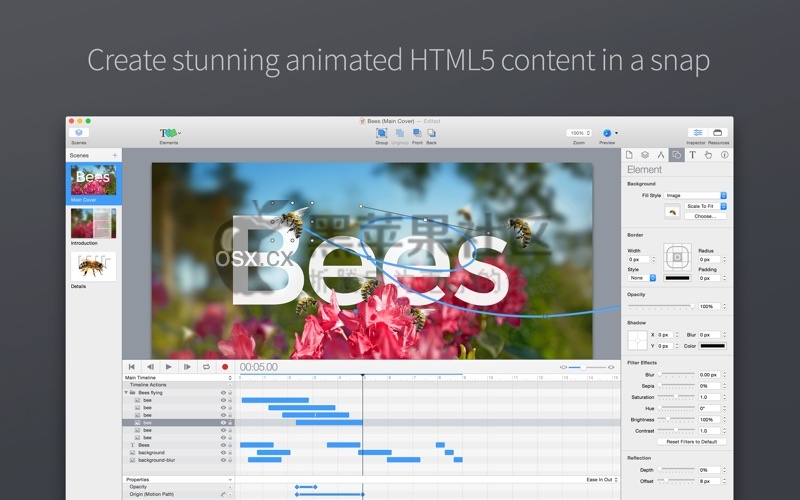
Task: Switch to Actions inspector tab
Action: [708, 155]
